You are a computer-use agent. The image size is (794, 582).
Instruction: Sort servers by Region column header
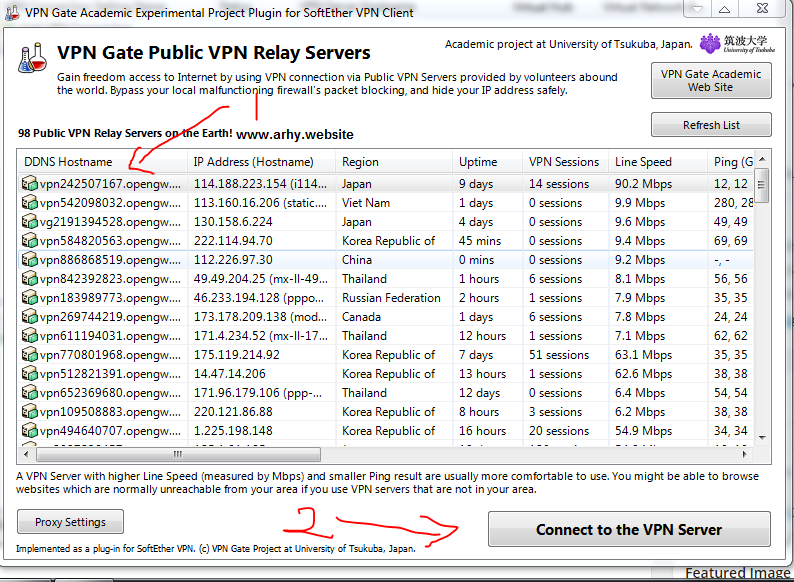(x=394, y=162)
